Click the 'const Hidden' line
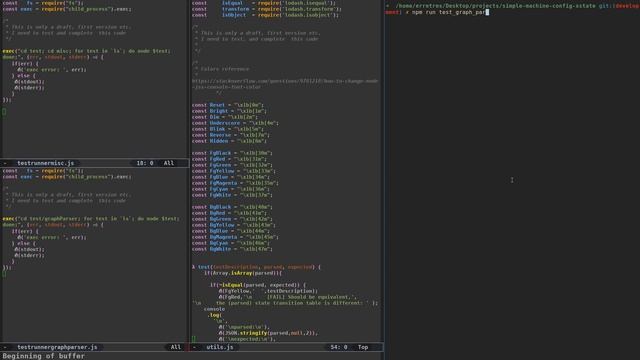 tap(229, 141)
